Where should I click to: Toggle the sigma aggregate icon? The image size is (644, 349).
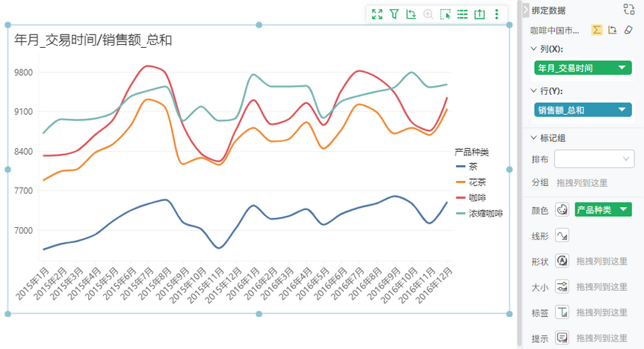pyautogui.click(x=597, y=30)
